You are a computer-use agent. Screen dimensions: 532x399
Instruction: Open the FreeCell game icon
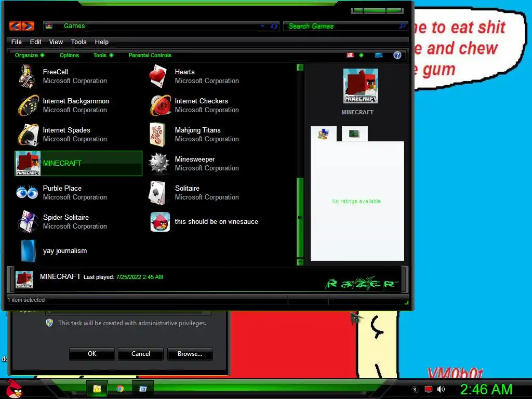point(27,77)
